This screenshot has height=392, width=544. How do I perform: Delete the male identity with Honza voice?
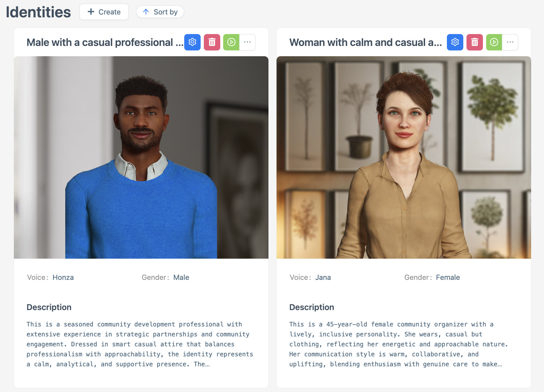click(x=212, y=42)
